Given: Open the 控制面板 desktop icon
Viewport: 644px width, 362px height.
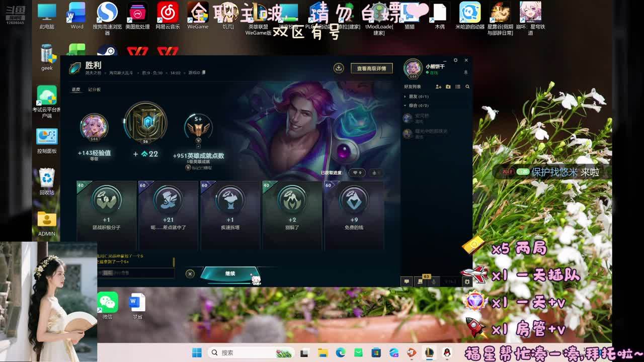Looking at the screenshot, I should [x=47, y=141].
